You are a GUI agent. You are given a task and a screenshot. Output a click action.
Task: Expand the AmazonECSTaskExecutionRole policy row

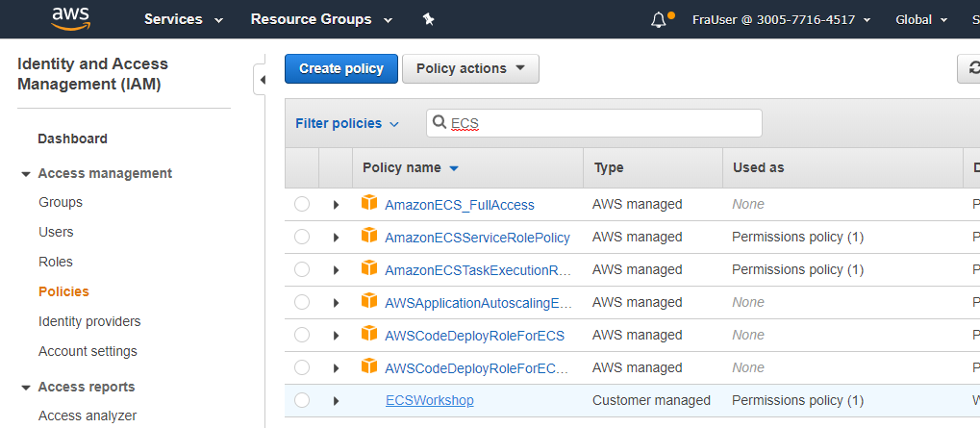tap(336, 270)
